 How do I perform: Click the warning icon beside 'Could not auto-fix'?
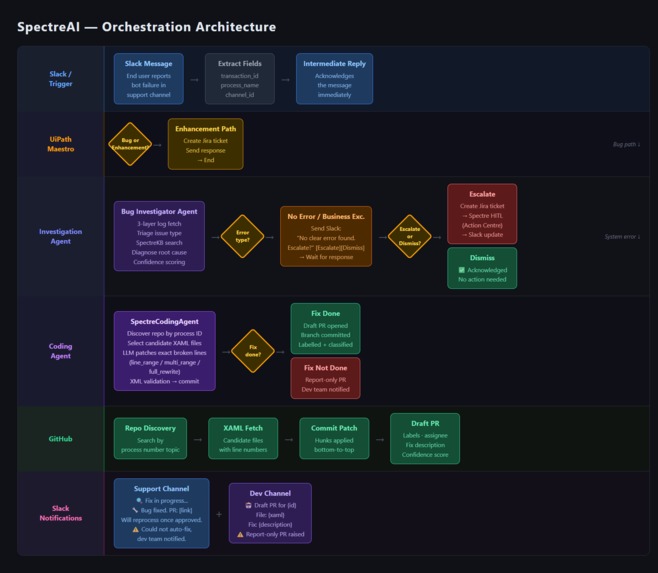(x=136, y=529)
